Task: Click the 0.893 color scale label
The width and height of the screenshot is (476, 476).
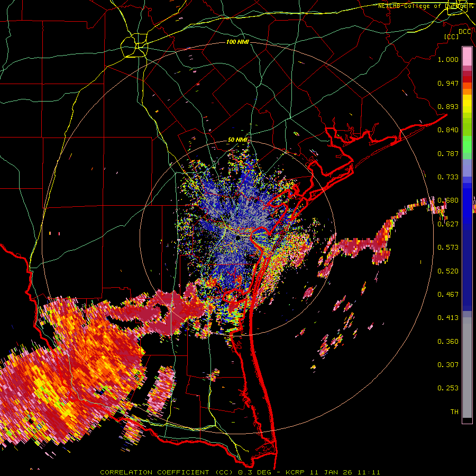Action: [x=448, y=106]
